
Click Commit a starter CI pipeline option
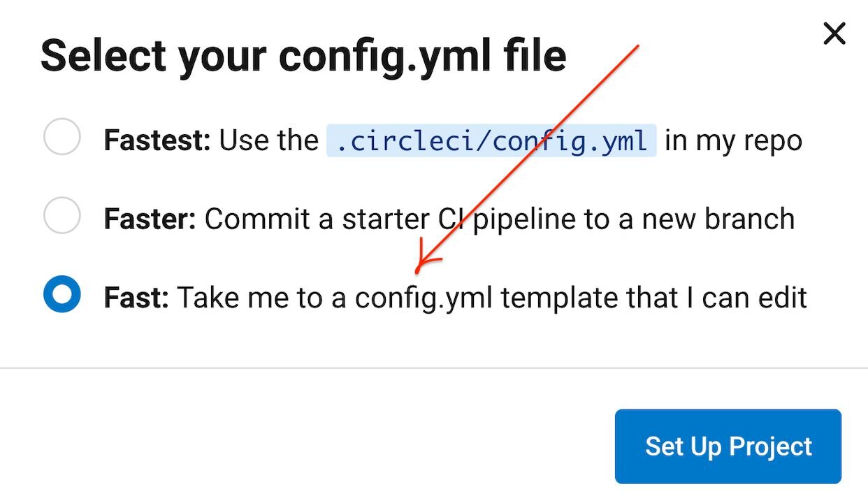[x=449, y=218]
